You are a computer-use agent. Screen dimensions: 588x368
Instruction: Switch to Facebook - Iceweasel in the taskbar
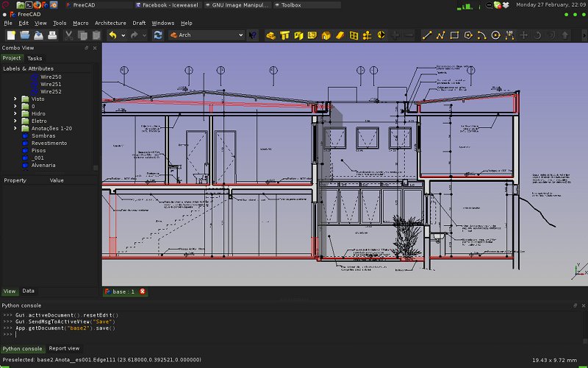(x=168, y=5)
